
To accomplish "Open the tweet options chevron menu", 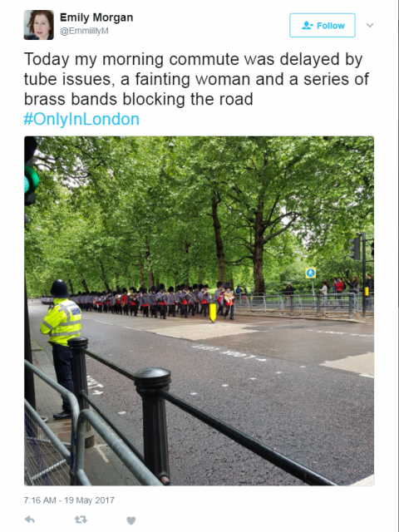I will pos(370,25).
